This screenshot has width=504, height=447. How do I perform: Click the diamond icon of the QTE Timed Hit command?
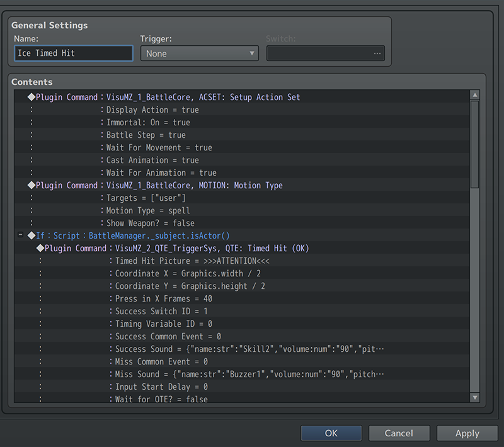(40, 249)
